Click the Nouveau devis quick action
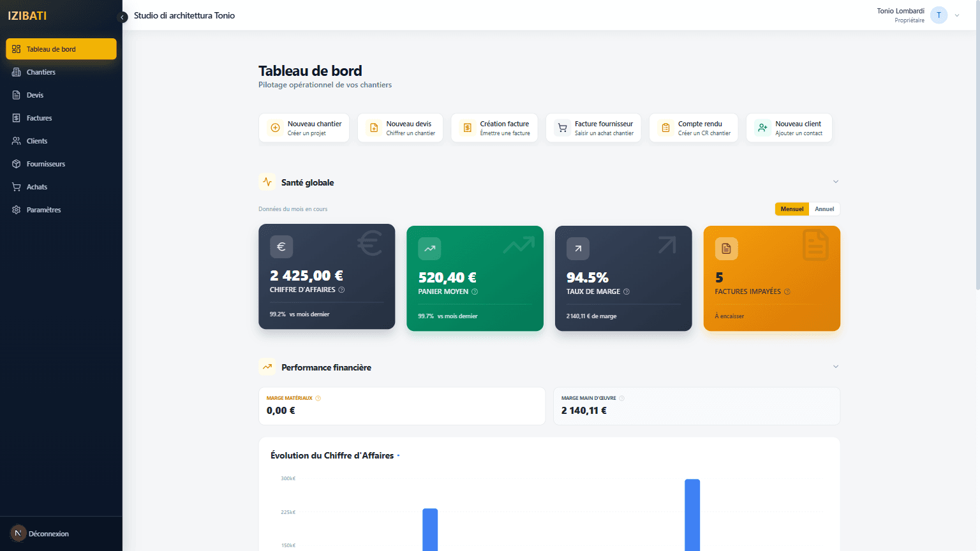 click(x=400, y=128)
